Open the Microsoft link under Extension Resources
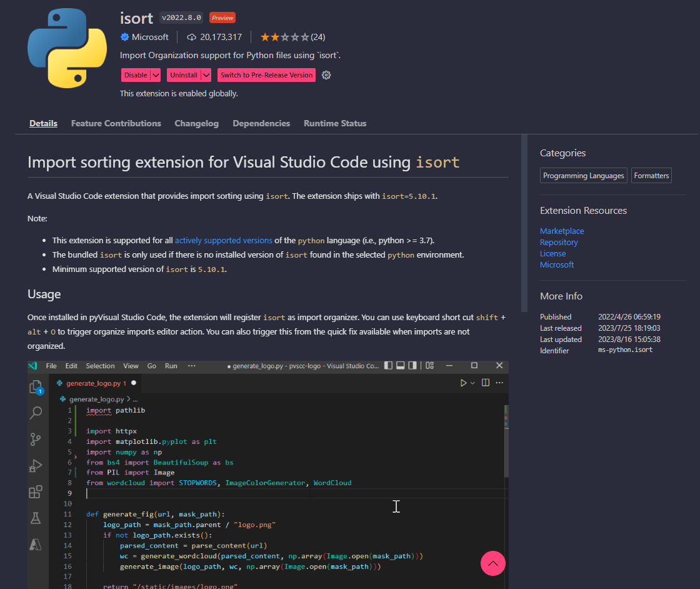Image resolution: width=700 pixels, height=589 pixels. click(557, 264)
